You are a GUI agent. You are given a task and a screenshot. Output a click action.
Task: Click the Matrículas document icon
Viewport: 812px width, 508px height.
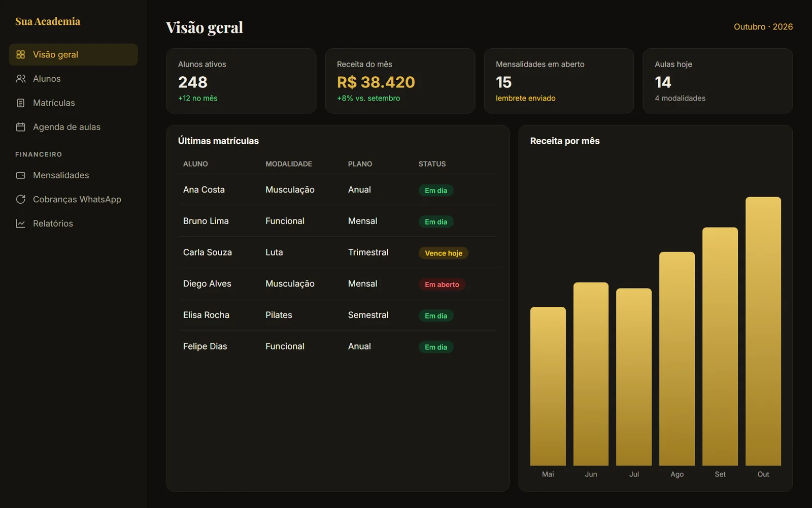tap(20, 103)
